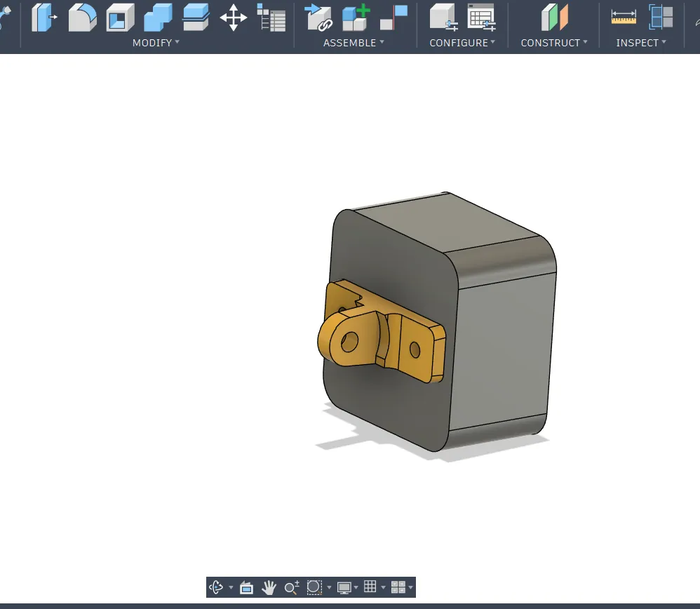
Task: Open the Zoom Window dropdown arrow
Action: tap(329, 587)
